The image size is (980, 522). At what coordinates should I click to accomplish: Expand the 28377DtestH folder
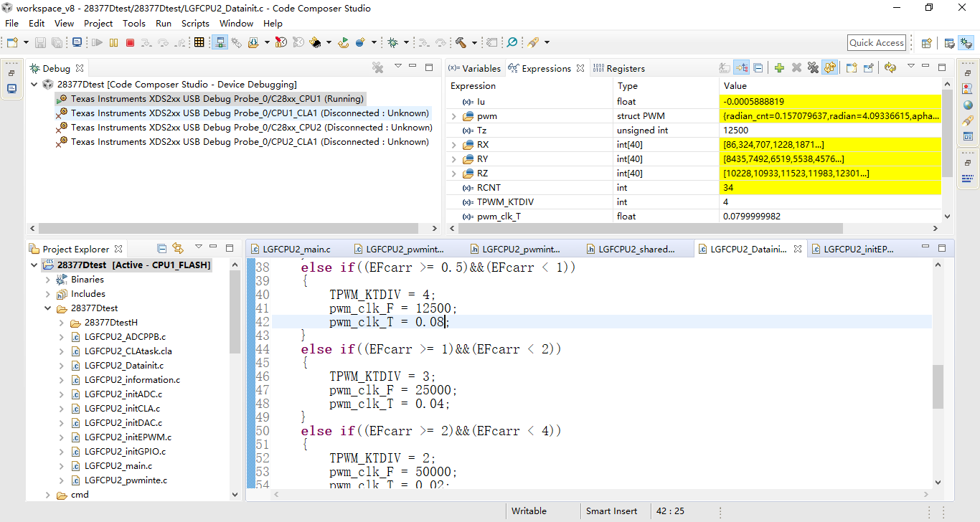tap(62, 323)
